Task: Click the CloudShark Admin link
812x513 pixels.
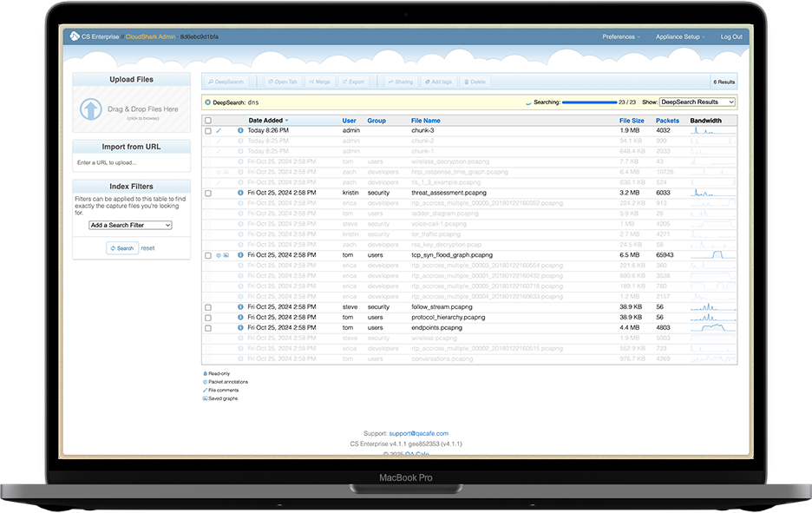Action: (150, 36)
